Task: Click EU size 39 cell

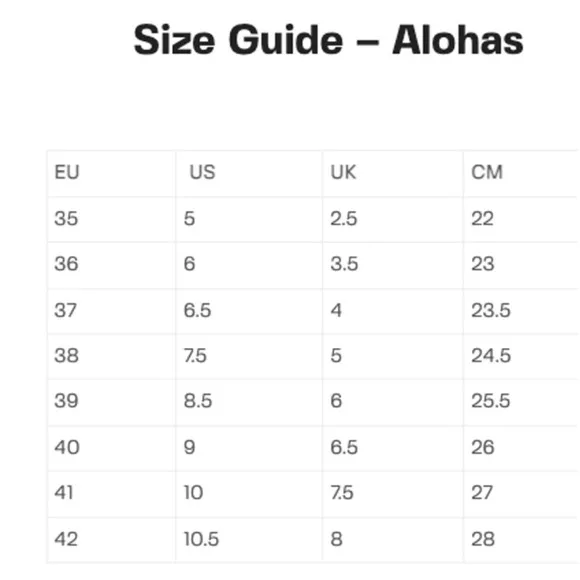Action: click(112, 402)
